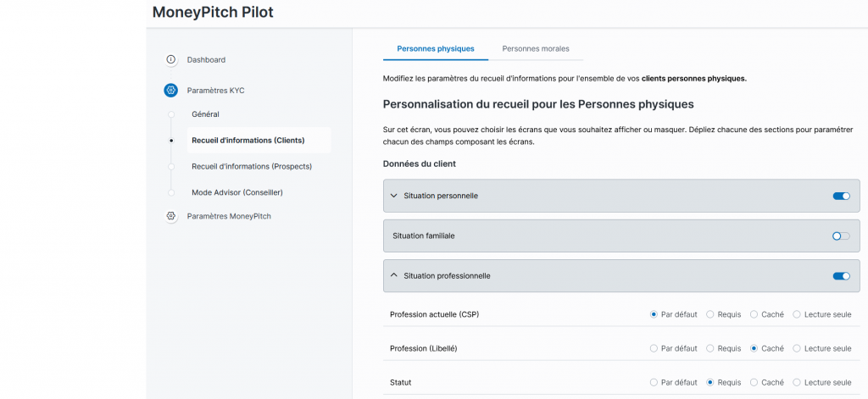The image size is (868, 399).
Task: Click the Paramètres MoneyPitch gear icon
Action: tap(170, 216)
